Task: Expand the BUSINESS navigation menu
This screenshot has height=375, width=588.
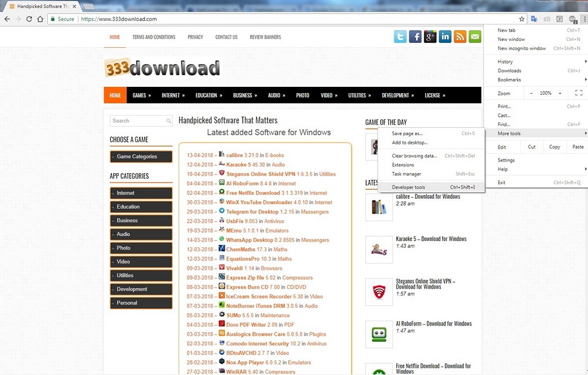Action: 245,95
